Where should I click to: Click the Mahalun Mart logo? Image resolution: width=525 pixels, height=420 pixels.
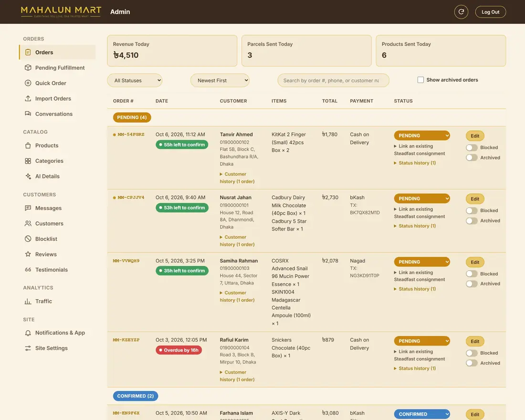(61, 12)
